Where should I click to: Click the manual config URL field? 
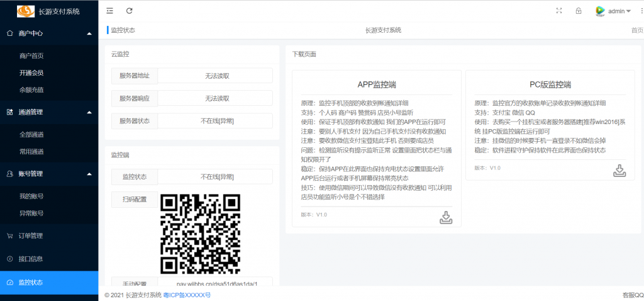point(215,282)
